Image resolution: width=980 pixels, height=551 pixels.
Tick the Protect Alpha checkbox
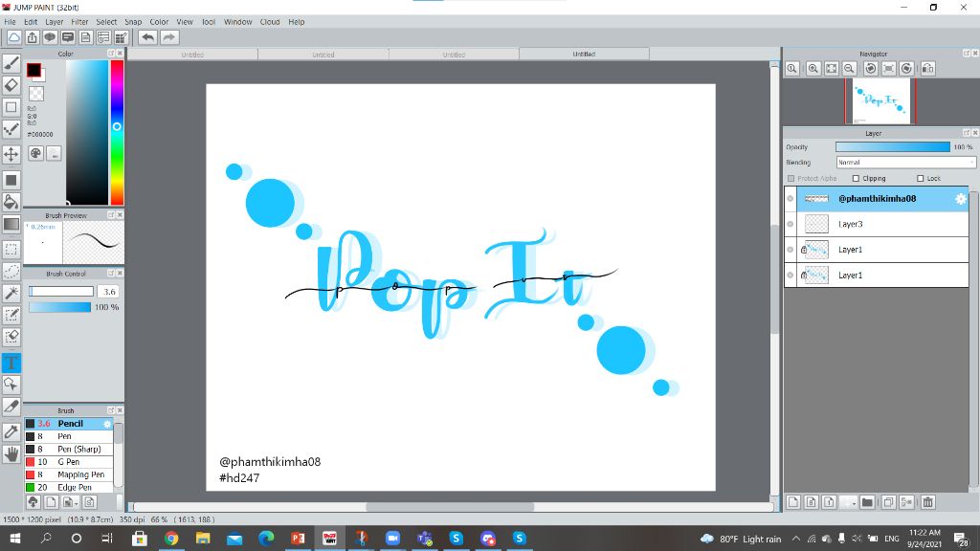point(791,179)
